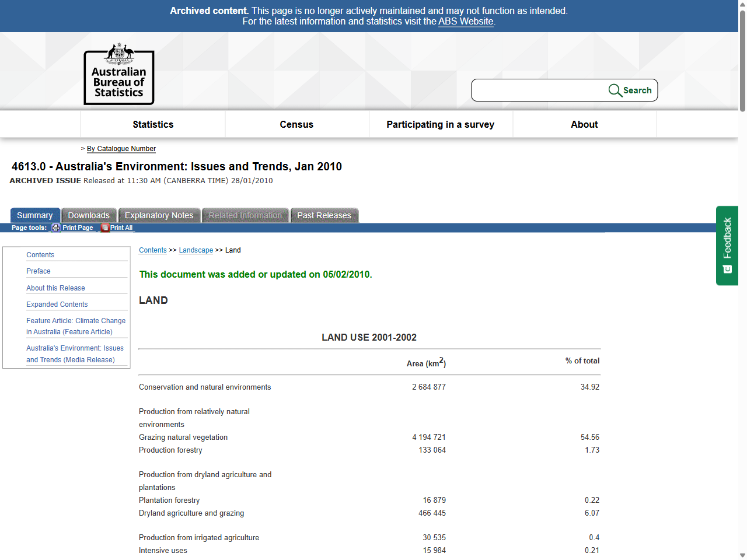
Task: Click the Area (km2) column header
Action: [x=426, y=362]
